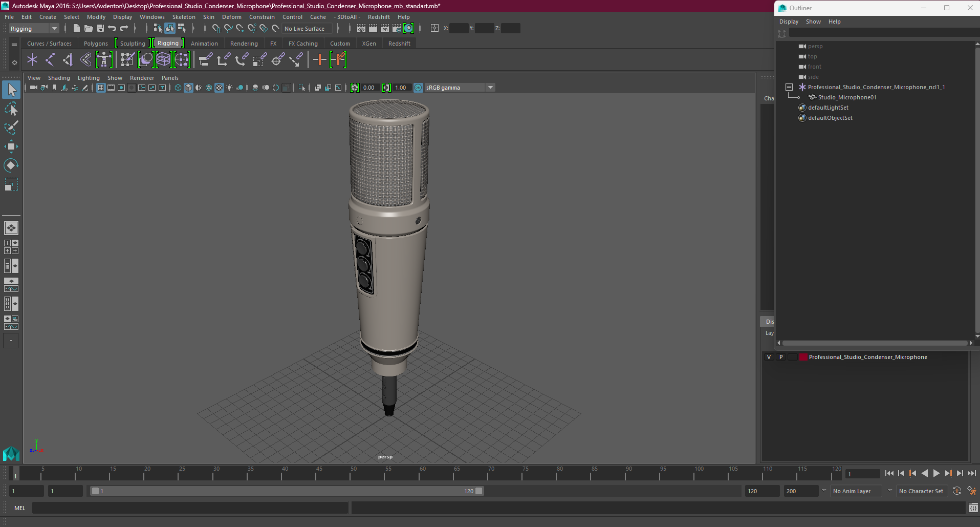980x527 pixels.
Task: Click the Parent constraint shelf icon
Action: 206,60
